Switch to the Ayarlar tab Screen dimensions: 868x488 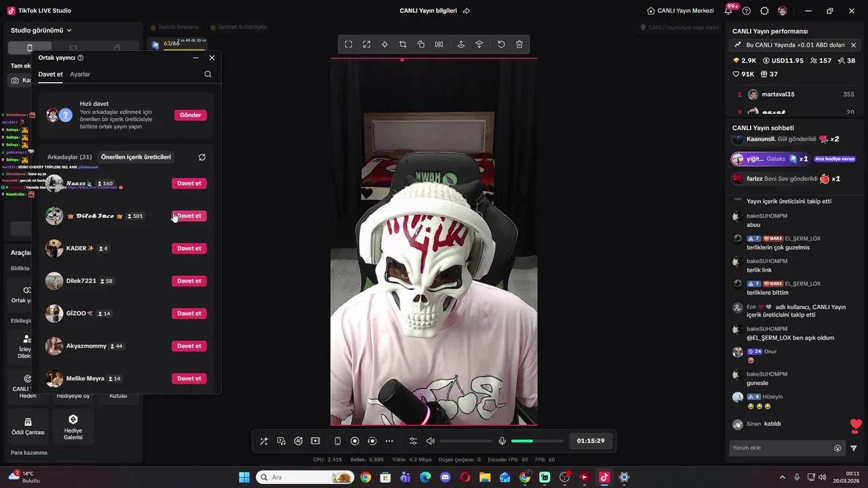coord(80,75)
